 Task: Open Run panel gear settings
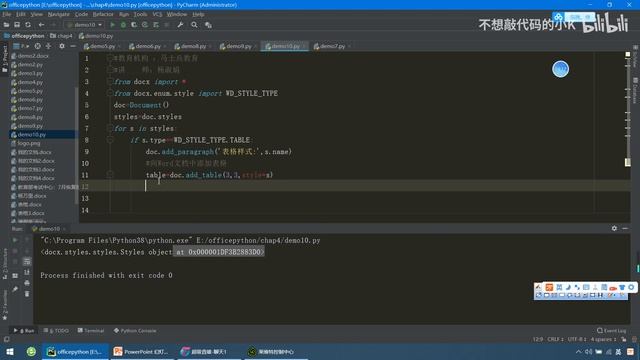click(x=614, y=229)
